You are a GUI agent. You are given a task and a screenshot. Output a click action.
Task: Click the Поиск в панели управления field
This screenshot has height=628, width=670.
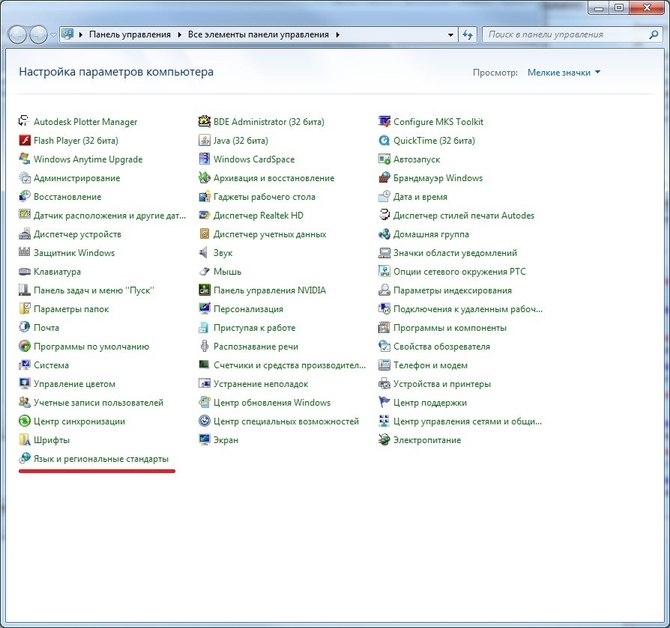[565, 34]
